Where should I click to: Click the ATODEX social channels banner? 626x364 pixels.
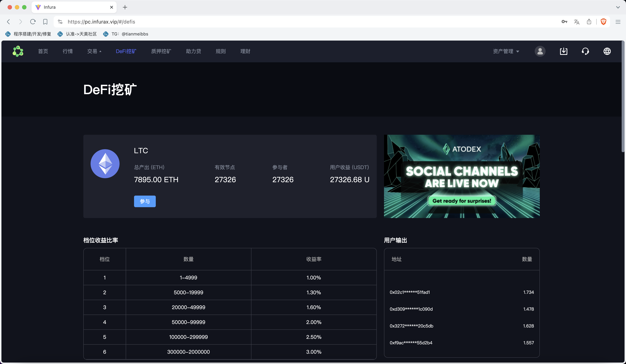point(462,176)
